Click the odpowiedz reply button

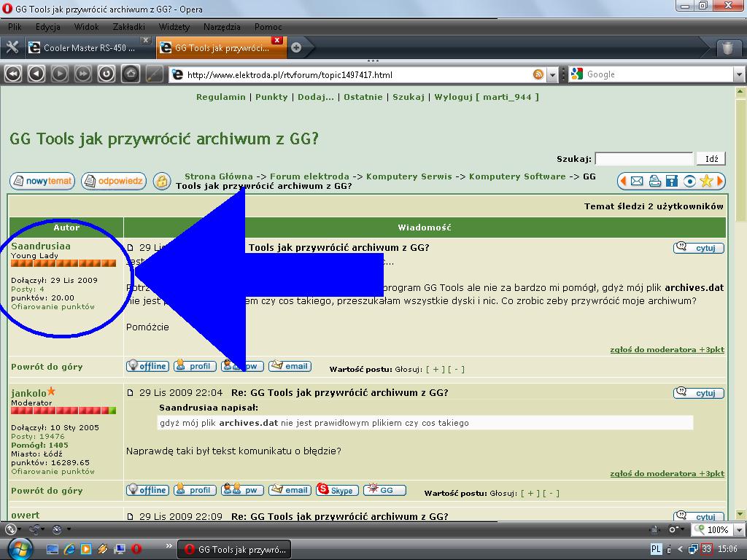[x=113, y=181]
